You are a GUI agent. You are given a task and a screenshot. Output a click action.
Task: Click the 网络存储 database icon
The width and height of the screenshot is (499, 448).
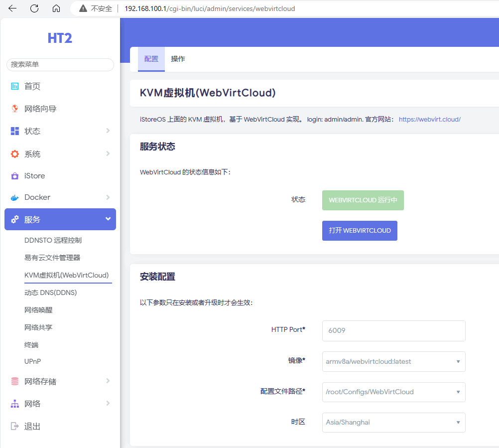pos(15,381)
